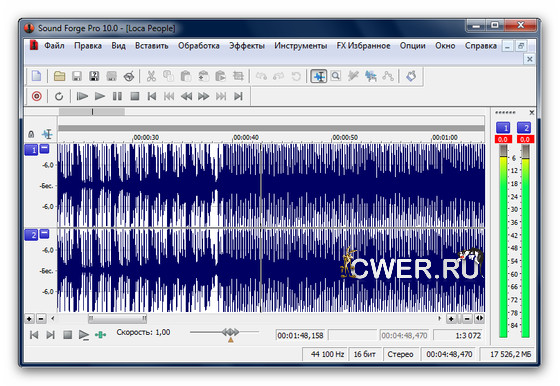Toggle the channel 1 meter button
Screen dimensions: 560x386
(503, 128)
